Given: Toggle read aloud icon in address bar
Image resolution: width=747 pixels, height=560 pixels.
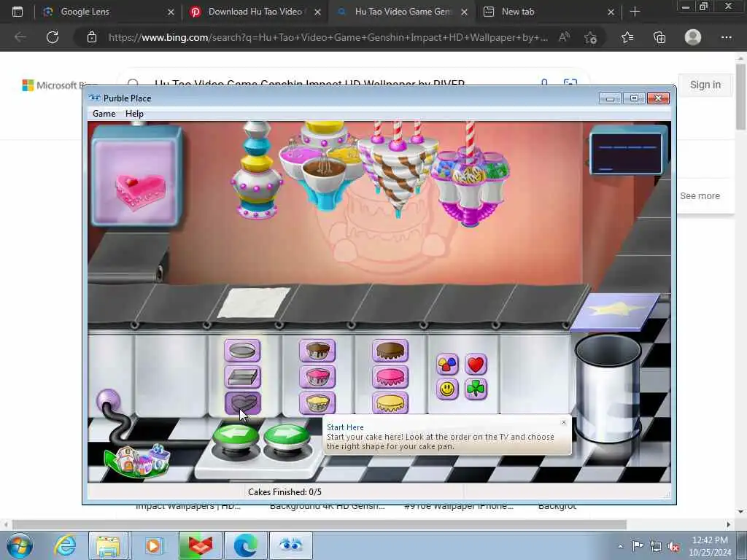Looking at the screenshot, I should click(565, 37).
